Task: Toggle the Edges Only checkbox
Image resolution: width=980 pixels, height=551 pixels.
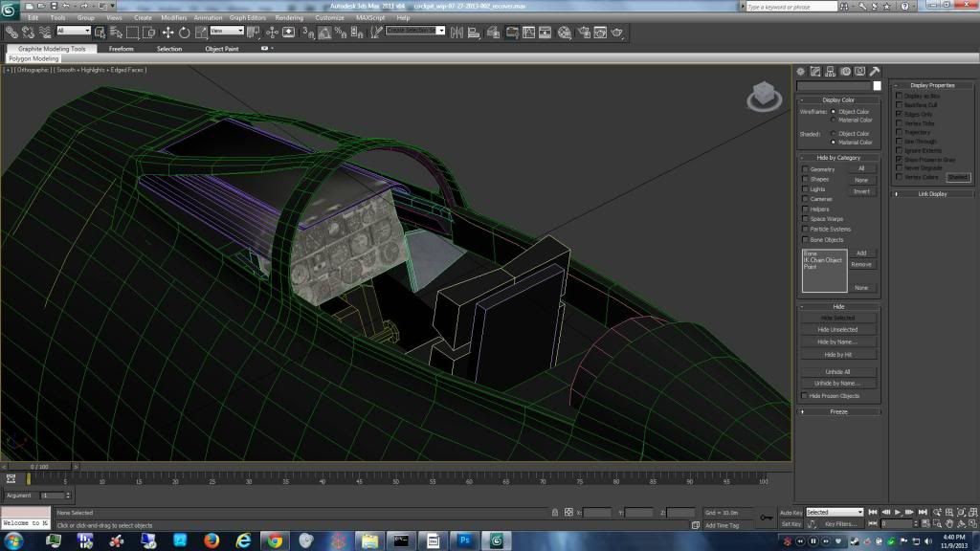Action: click(x=899, y=114)
